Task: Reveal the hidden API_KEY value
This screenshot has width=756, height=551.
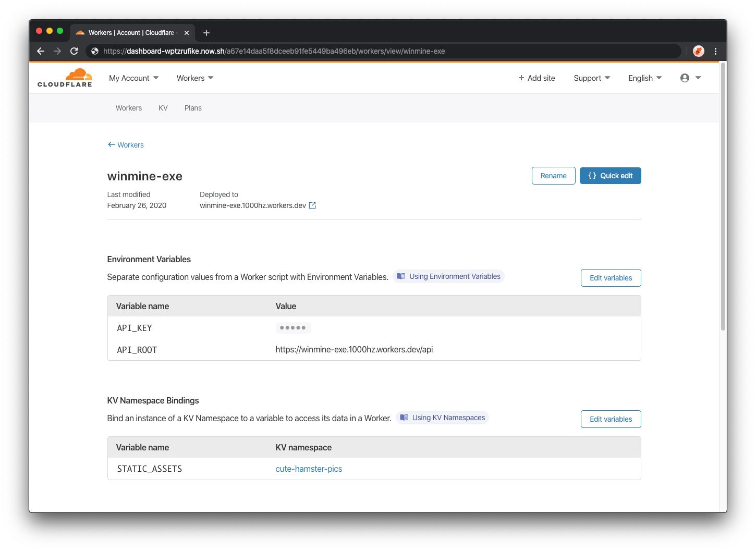Action: (293, 327)
